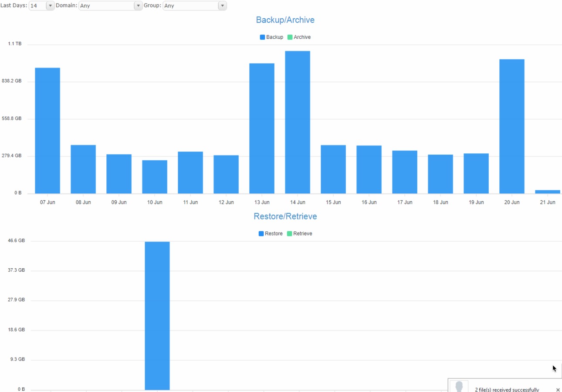Click the '46.6 GB' axis value

pos(17,240)
